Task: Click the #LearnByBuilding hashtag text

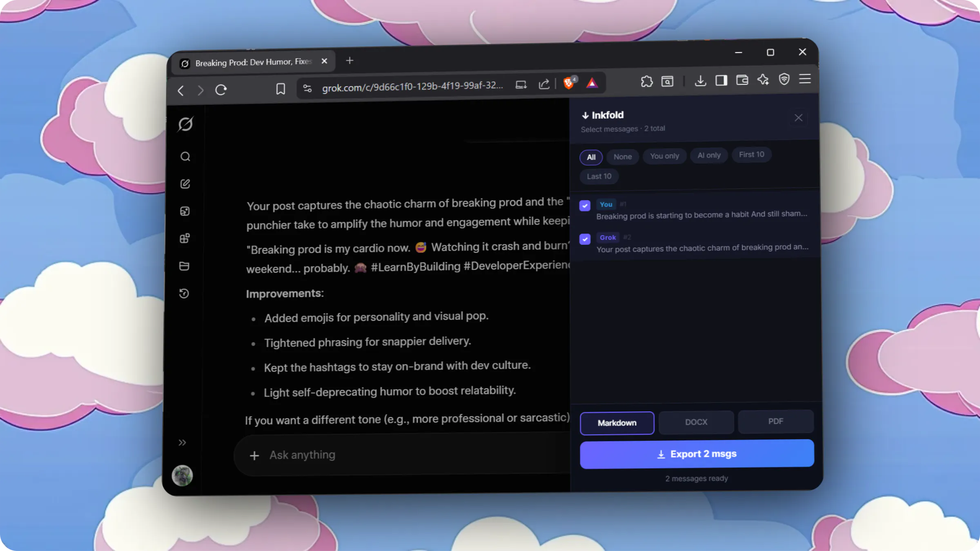Action: click(415, 267)
